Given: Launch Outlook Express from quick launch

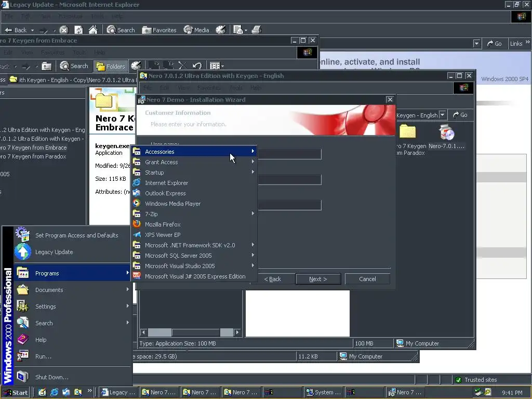Looking at the screenshot, I should click(x=66, y=392).
